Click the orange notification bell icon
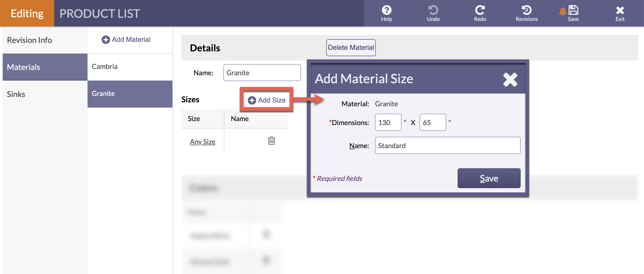 562,11
